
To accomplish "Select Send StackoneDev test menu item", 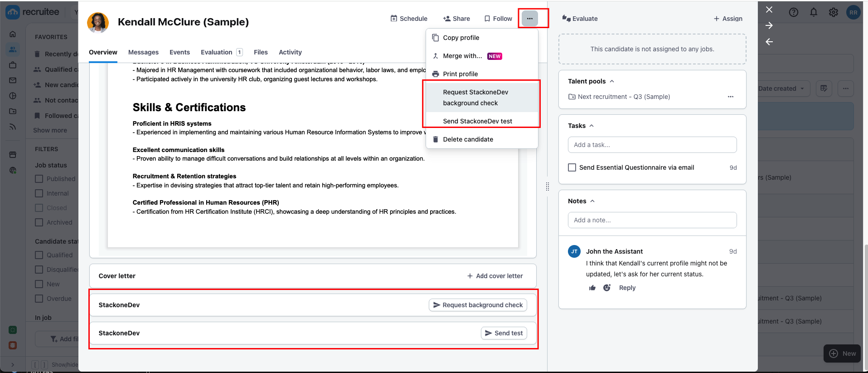I will point(482,121).
